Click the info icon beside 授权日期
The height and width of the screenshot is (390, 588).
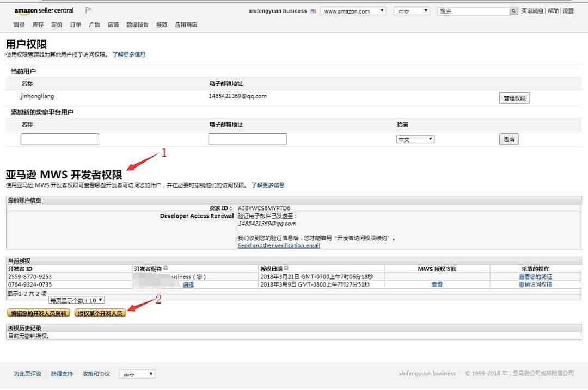point(286,268)
